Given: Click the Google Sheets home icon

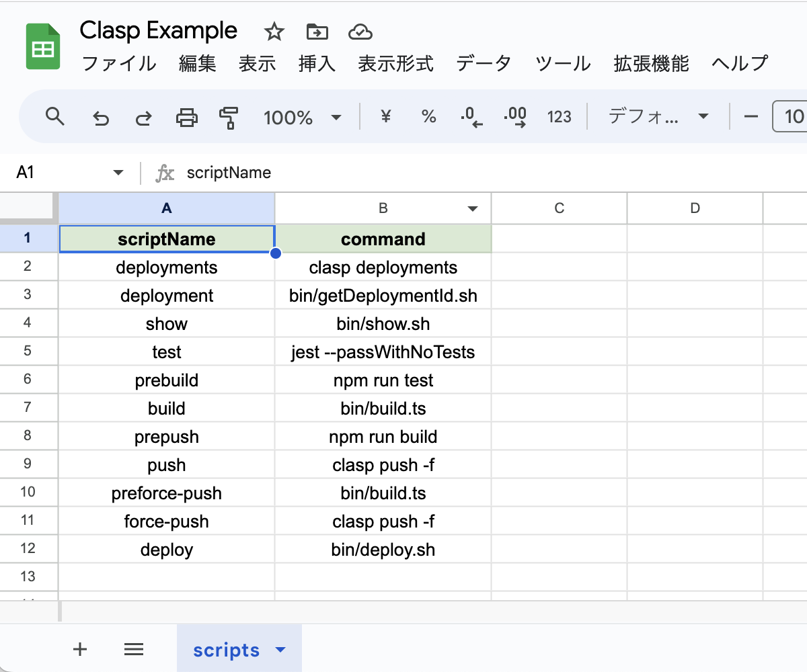Looking at the screenshot, I should tap(44, 46).
